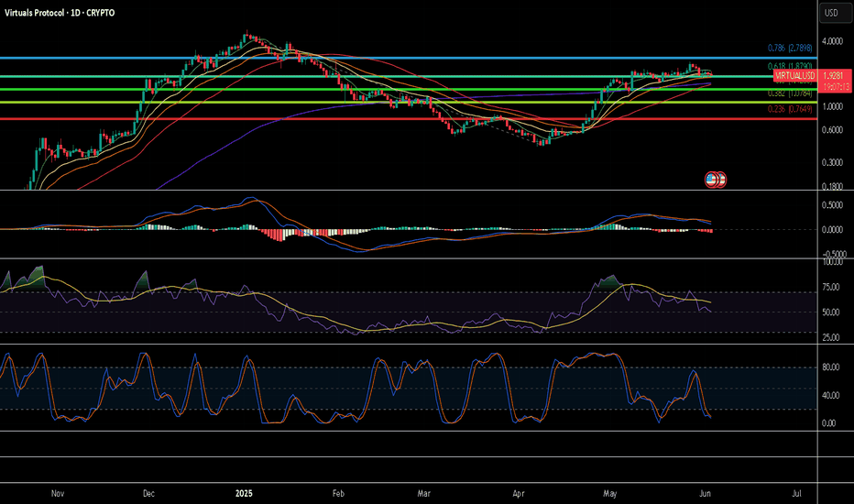The width and height of the screenshot is (854, 504).
Task: Click the 2025 label on time axis
Action: pyautogui.click(x=245, y=494)
